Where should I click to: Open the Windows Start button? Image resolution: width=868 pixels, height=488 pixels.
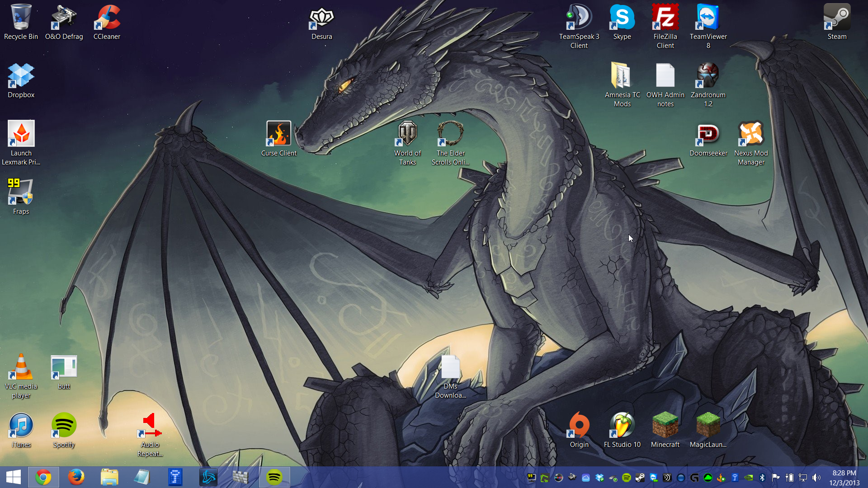[x=14, y=477]
